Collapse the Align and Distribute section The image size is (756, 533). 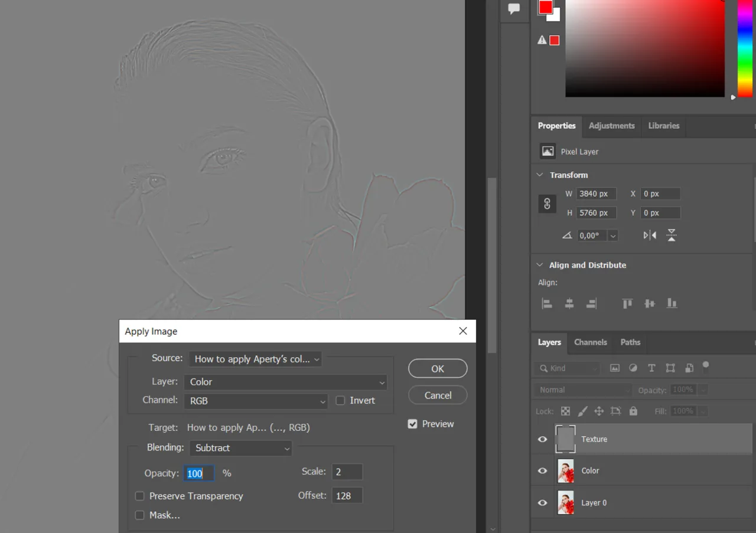[539, 265]
